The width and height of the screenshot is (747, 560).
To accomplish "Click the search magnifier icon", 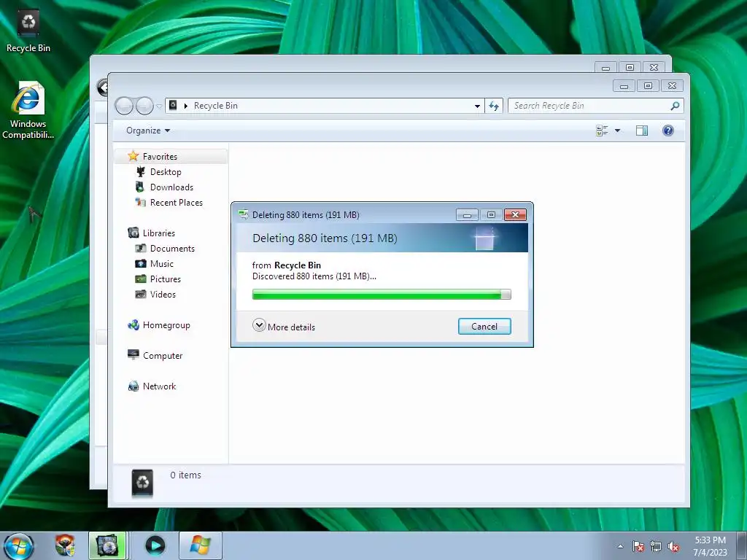I will pos(675,106).
